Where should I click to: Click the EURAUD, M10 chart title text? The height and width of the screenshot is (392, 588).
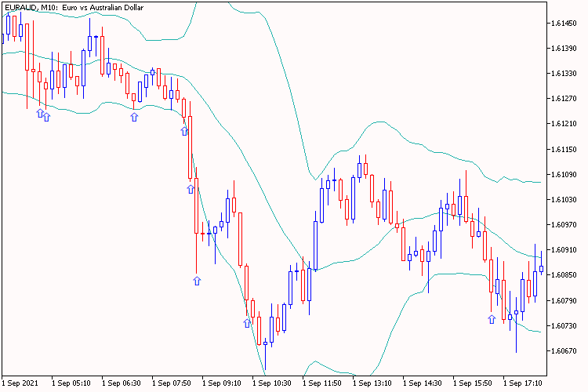coord(74,8)
